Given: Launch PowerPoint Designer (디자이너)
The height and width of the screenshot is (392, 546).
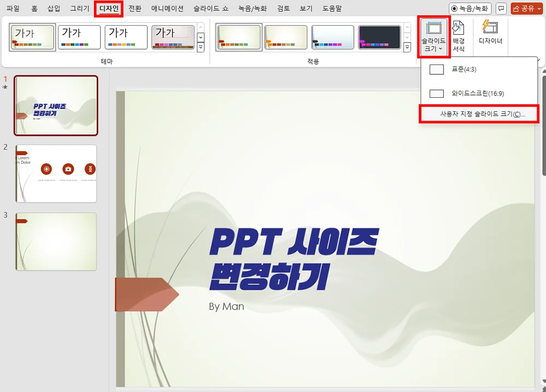Looking at the screenshot, I should click(490, 36).
